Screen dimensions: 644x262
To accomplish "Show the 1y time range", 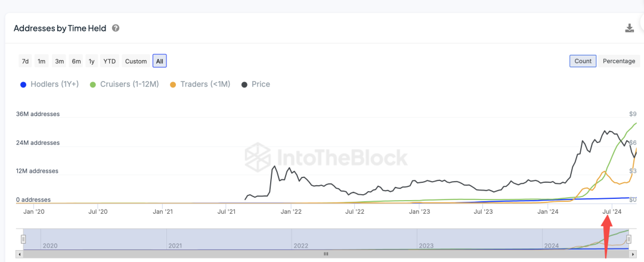I will (92, 61).
